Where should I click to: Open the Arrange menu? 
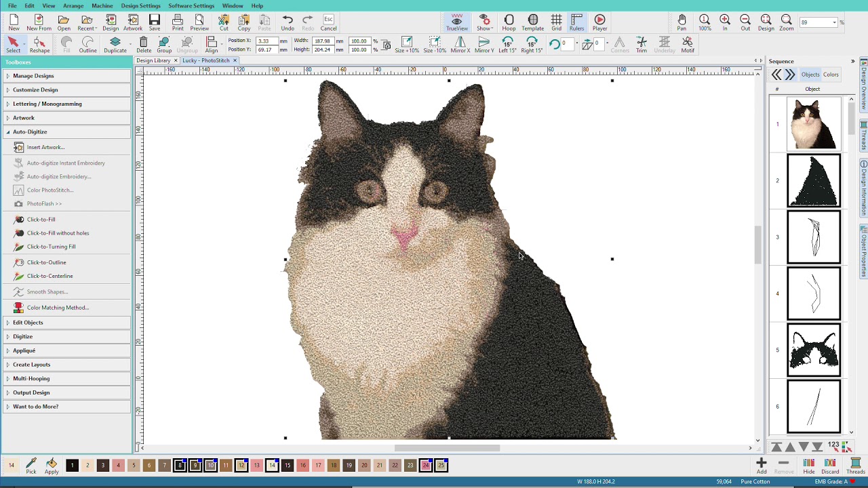(73, 5)
